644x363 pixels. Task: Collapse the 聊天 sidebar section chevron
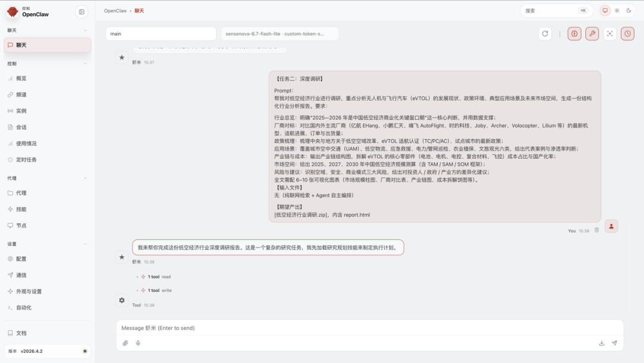tap(85, 30)
